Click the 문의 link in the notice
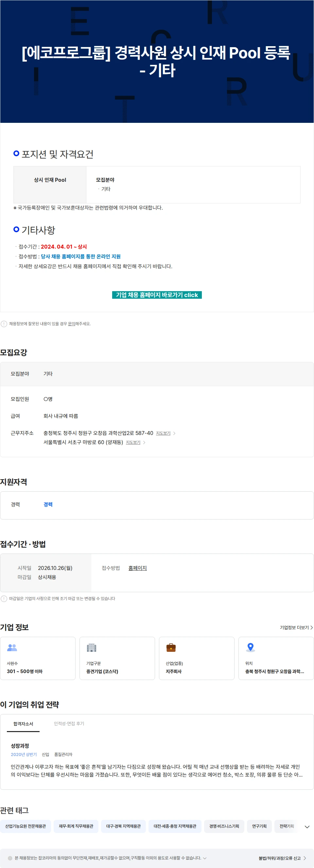 [71, 324]
